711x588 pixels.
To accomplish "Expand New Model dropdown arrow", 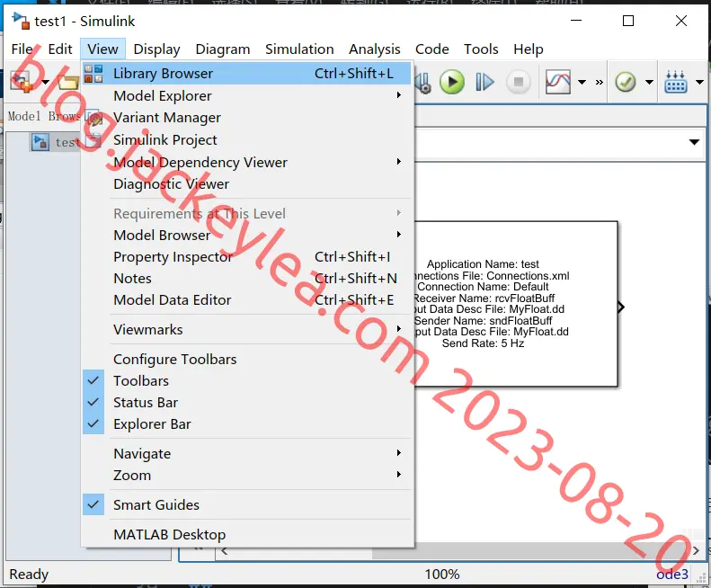I will coord(45,83).
